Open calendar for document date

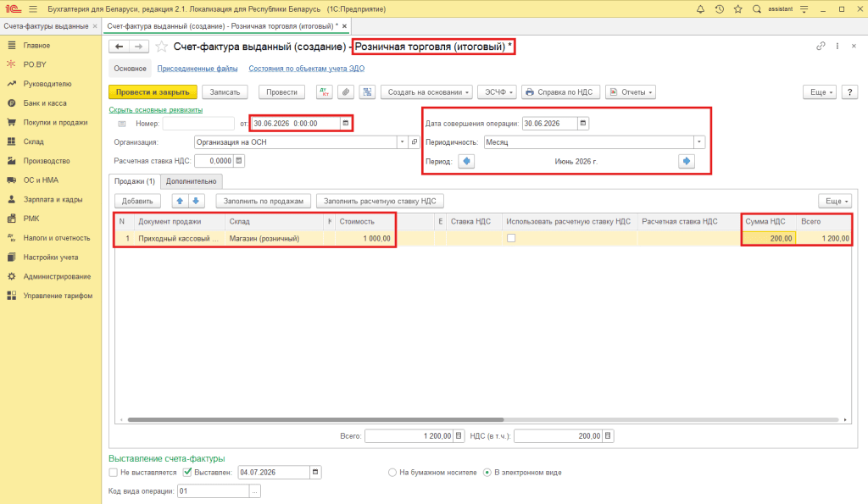pyautogui.click(x=346, y=123)
